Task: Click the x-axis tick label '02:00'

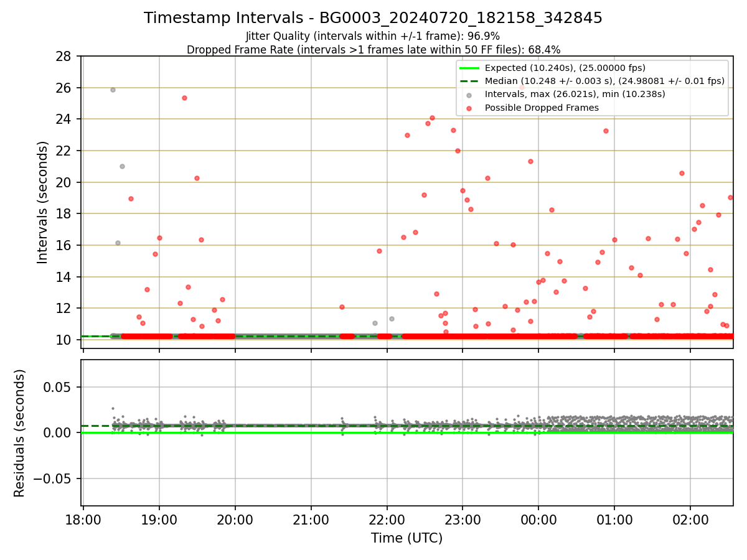Action: click(x=690, y=520)
